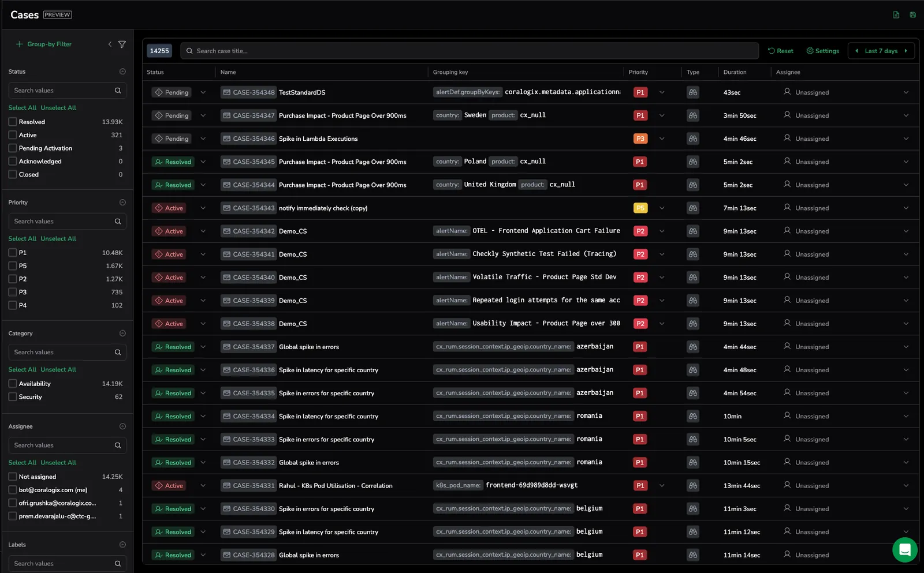Open case CASE-354340 Demo_CS
Image resolution: width=924 pixels, height=573 pixels.
(293, 278)
